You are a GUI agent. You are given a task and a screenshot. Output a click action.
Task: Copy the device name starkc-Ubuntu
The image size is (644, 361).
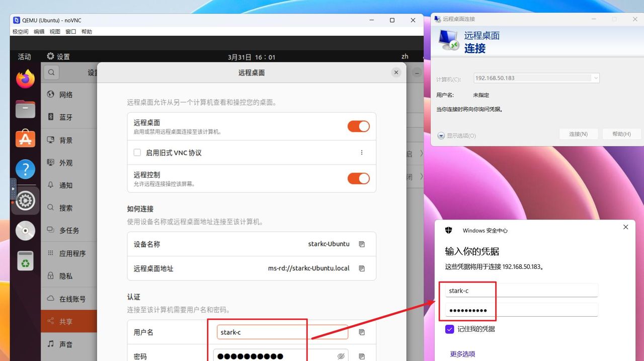(x=361, y=244)
